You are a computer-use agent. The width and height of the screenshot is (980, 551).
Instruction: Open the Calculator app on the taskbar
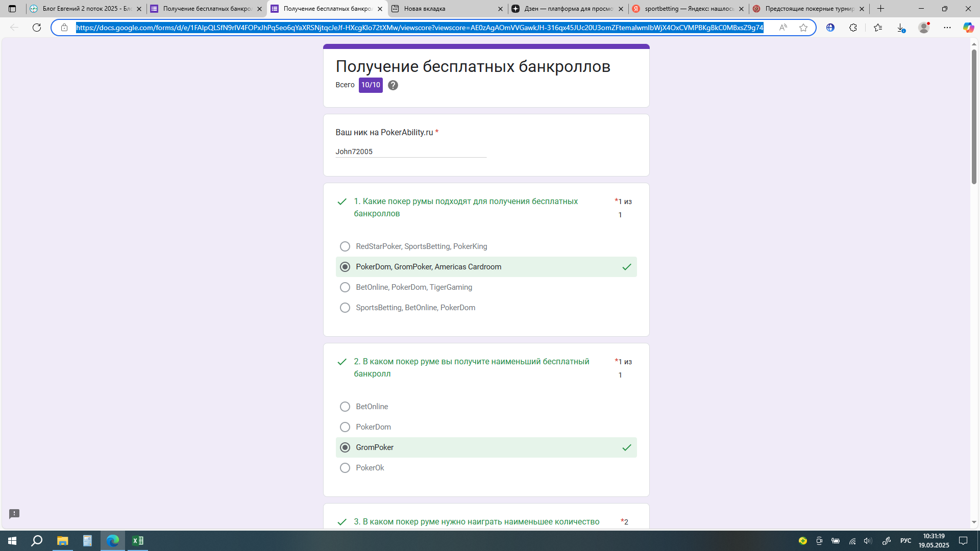pos(87,541)
